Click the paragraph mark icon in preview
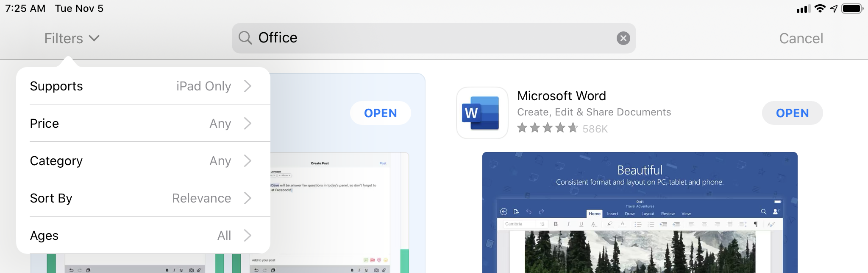868x273 pixels. point(755,224)
